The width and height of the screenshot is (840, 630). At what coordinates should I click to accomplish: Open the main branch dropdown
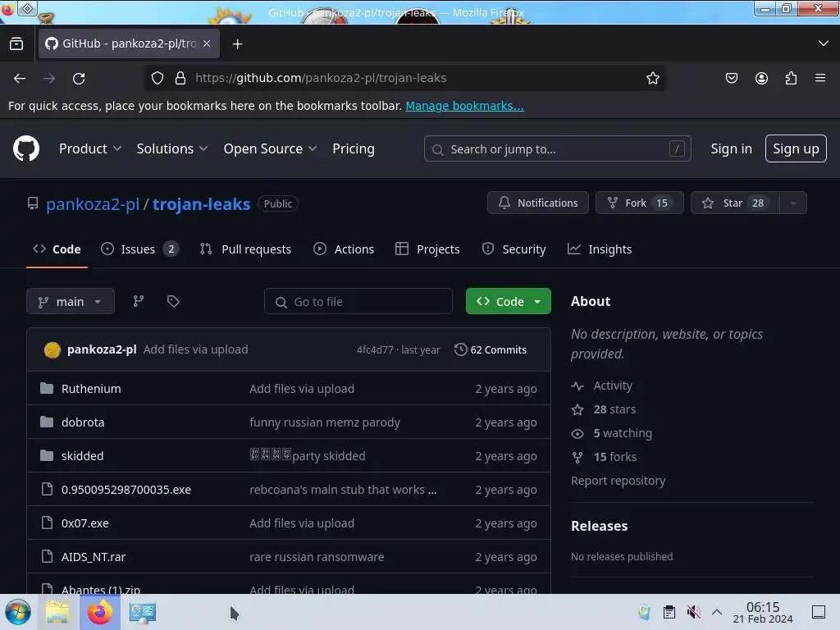pos(71,301)
